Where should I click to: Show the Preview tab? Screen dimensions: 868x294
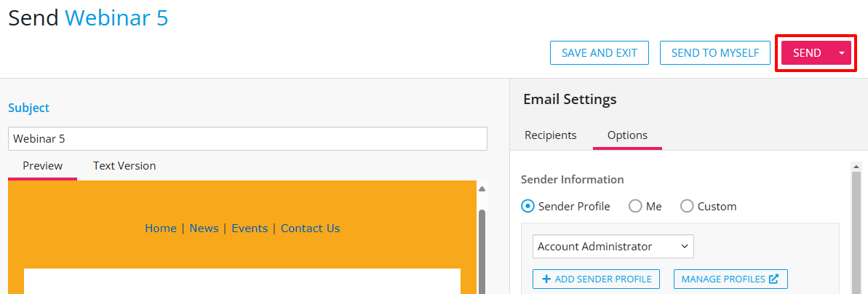pyautogui.click(x=42, y=166)
